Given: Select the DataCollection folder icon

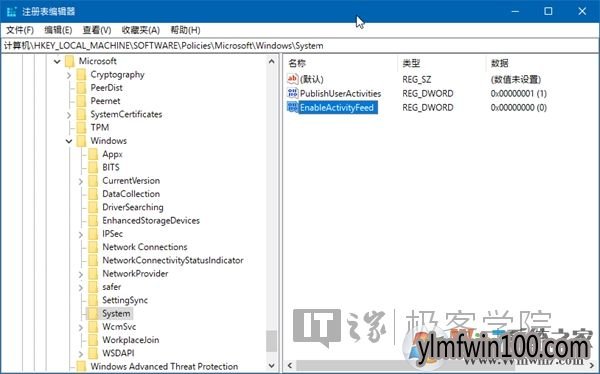Looking at the screenshot, I should click(93, 194).
